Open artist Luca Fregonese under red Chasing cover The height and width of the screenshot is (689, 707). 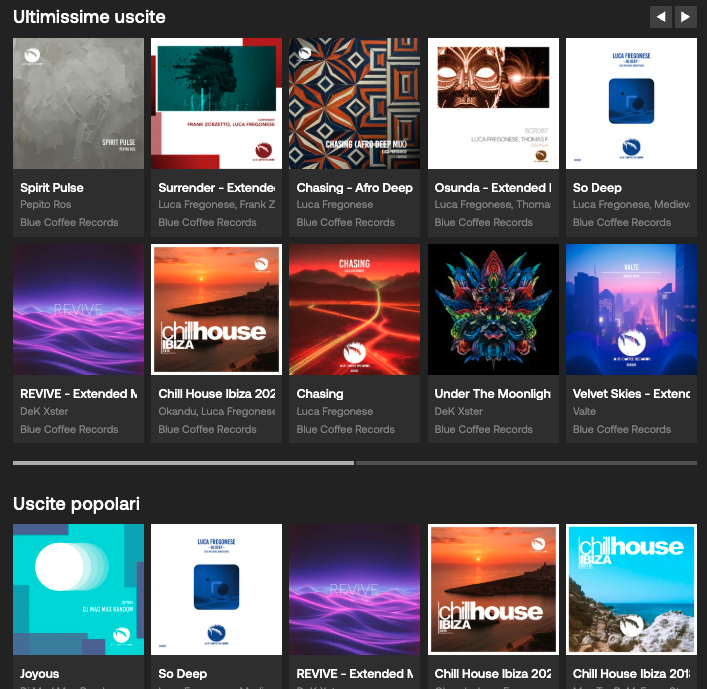pos(335,411)
